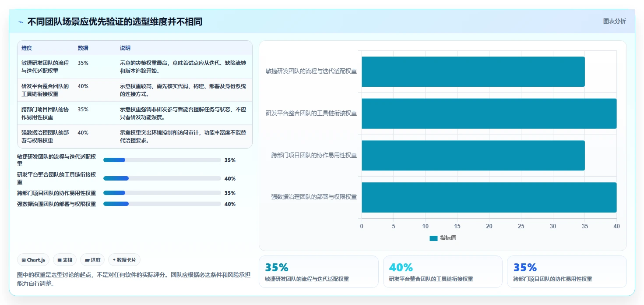
Task: Click the progress list label 敏捷研发团队的流程与迭代适配权重
Action: [56, 160]
